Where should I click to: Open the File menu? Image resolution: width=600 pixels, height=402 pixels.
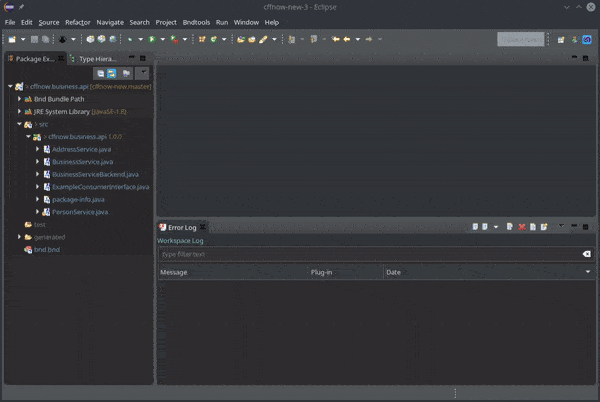10,22
